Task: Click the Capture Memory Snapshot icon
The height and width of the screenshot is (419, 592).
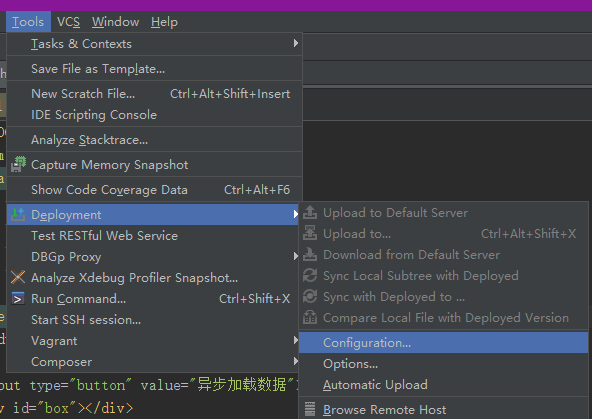Action: click(x=18, y=165)
